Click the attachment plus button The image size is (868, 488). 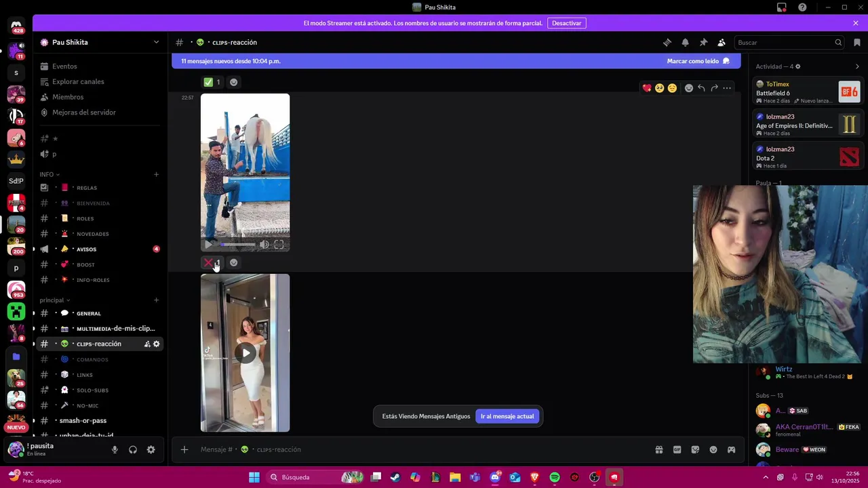pos(184,449)
